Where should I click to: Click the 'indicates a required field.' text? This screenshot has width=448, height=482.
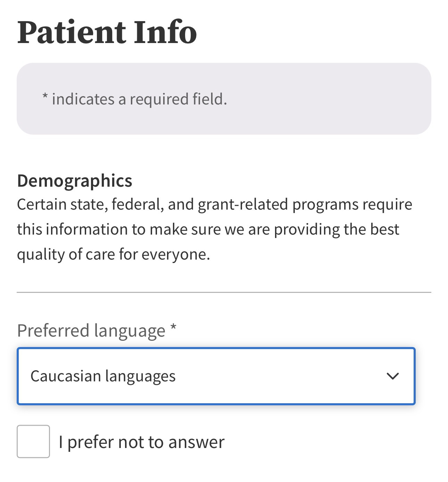coord(139,99)
